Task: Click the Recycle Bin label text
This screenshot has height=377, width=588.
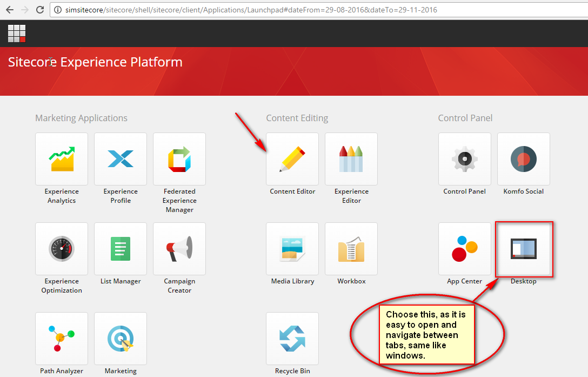Action: pyautogui.click(x=292, y=371)
